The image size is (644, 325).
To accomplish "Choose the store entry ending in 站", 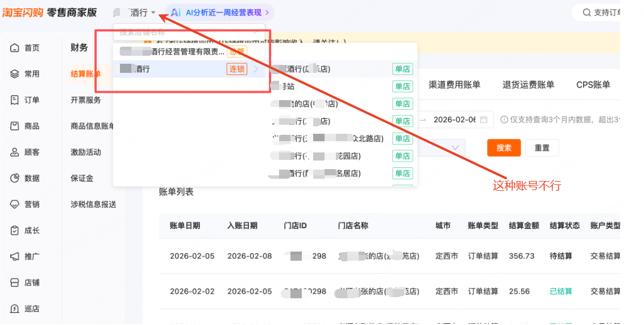I will pos(342,87).
